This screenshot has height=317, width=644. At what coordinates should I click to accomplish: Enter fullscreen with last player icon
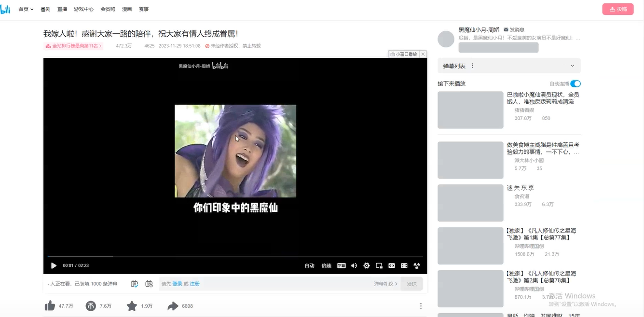[417, 265]
